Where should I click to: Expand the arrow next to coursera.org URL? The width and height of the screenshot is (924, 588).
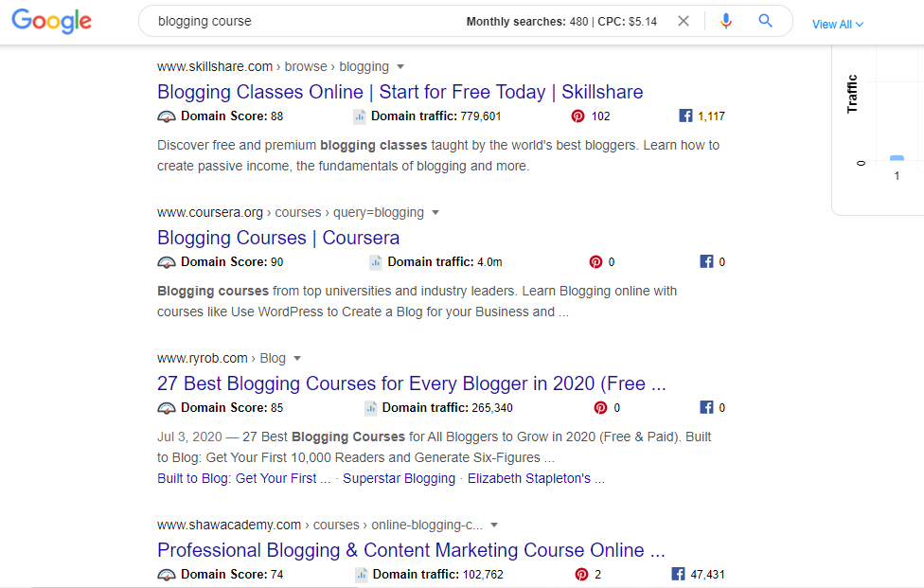pyautogui.click(x=435, y=213)
